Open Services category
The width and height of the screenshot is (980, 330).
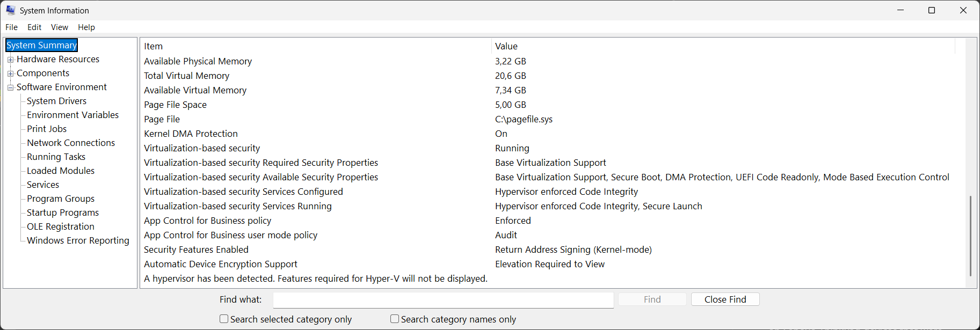(43, 185)
